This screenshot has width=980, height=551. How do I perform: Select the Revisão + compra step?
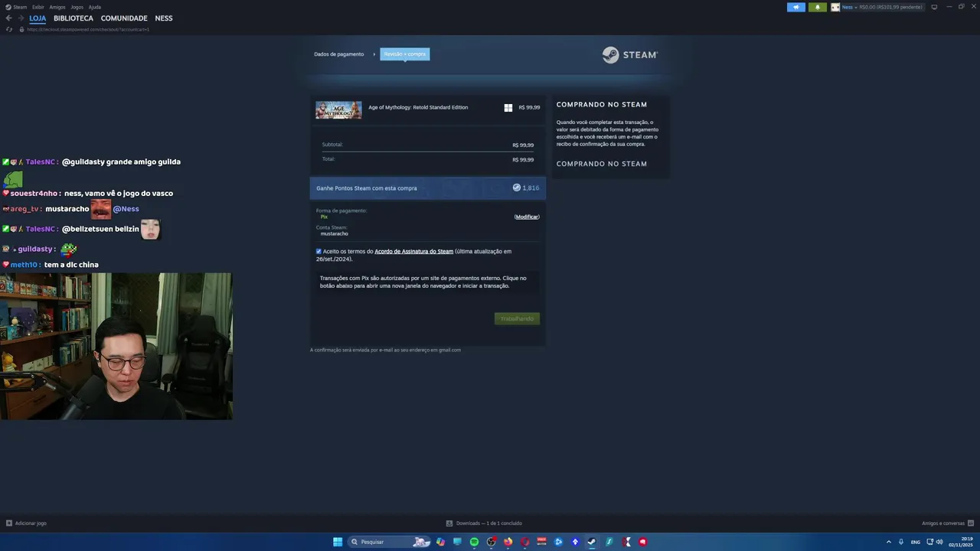[x=405, y=54]
